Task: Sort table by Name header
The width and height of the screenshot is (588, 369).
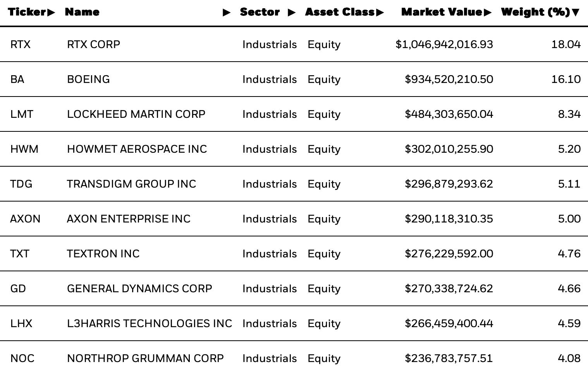Action: click(x=82, y=12)
